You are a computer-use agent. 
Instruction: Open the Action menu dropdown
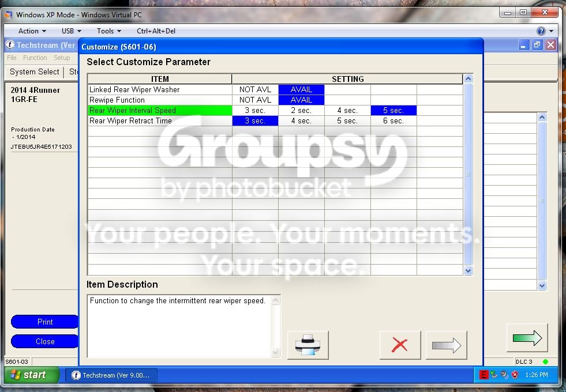pyautogui.click(x=32, y=31)
